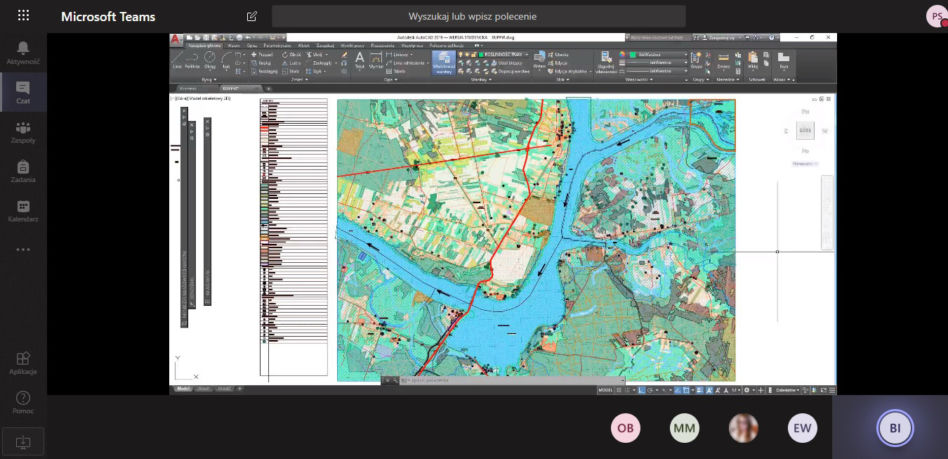
Task: Open the linetype JakWarstwa dropdown
Action: click(658, 71)
